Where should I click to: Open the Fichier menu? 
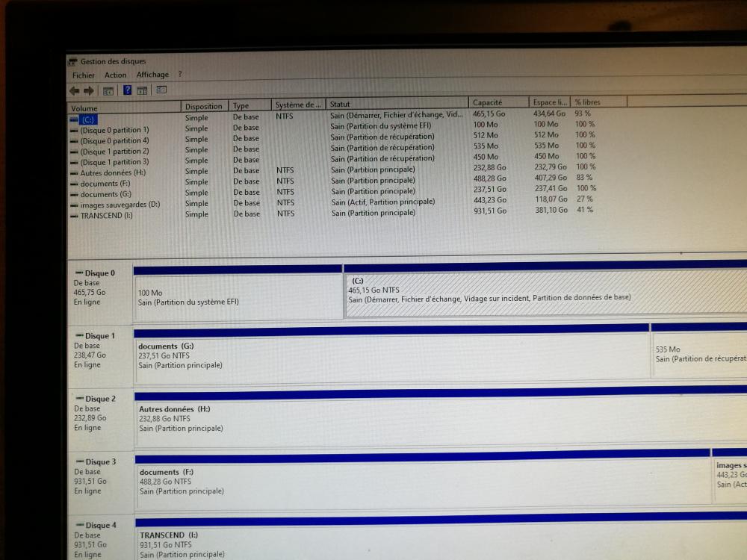click(x=84, y=75)
